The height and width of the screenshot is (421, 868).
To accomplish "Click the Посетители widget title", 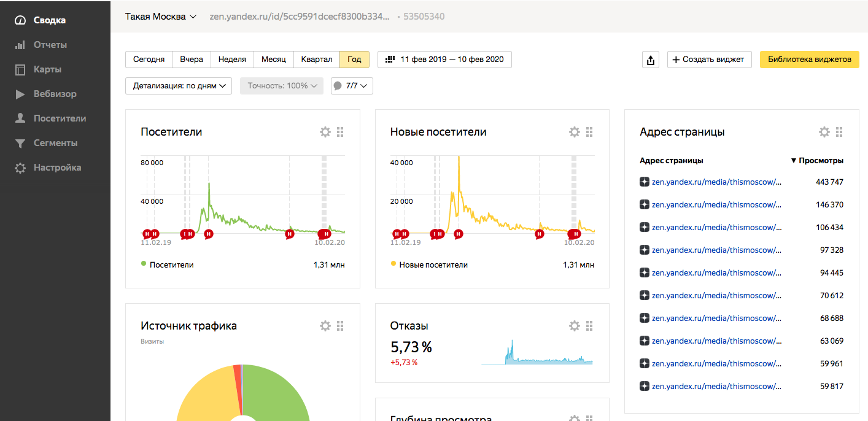I will (171, 132).
